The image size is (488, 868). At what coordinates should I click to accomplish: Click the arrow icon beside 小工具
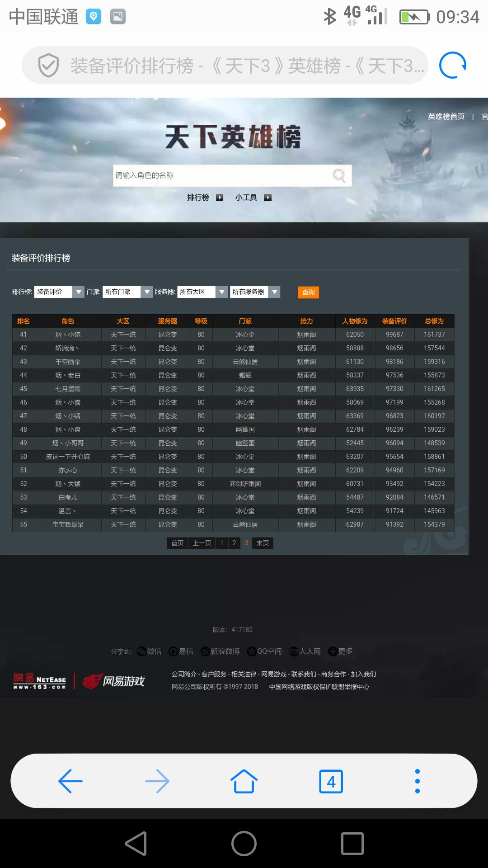click(268, 198)
